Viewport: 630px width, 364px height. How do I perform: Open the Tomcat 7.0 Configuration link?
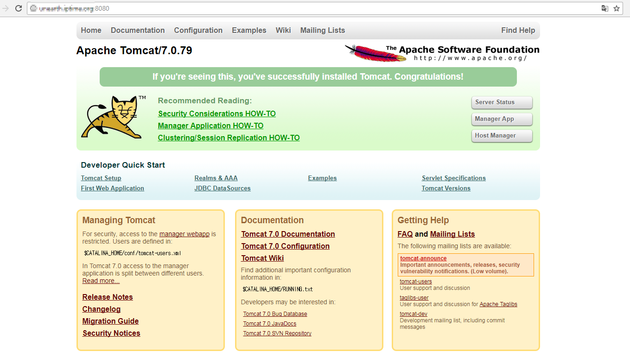286,246
